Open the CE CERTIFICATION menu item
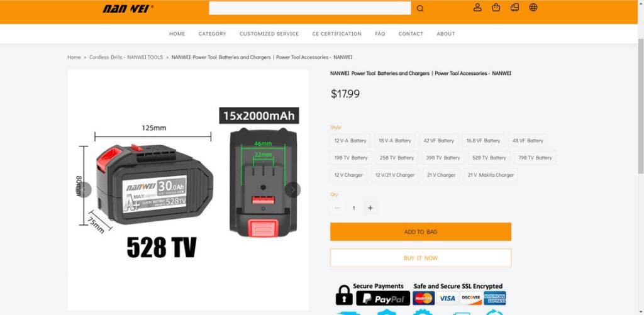The width and height of the screenshot is (644, 315). pyautogui.click(x=337, y=34)
